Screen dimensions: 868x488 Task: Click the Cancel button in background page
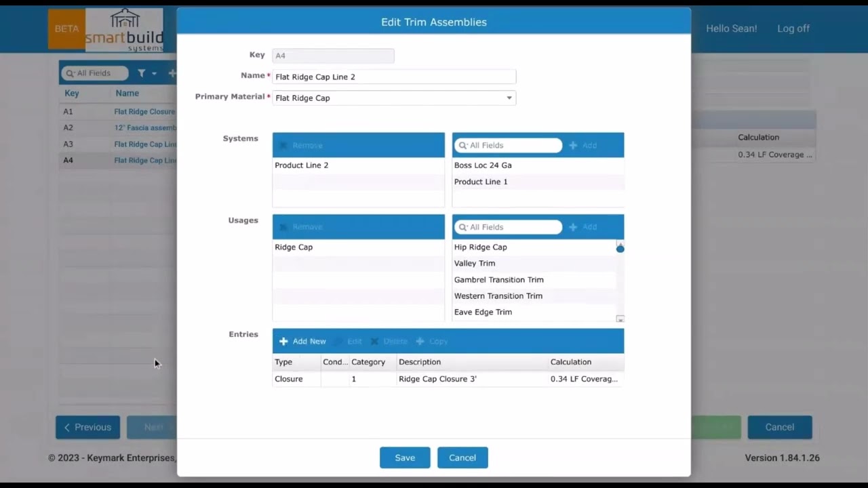780,427
